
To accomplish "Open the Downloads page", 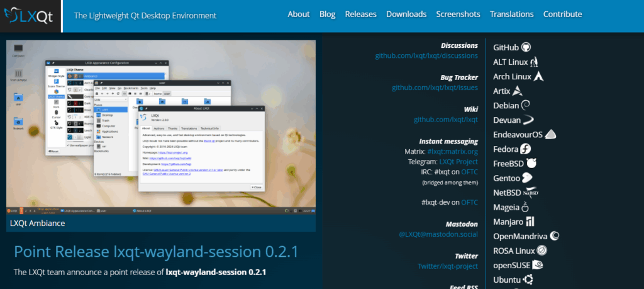I will (x=406, y=14).
